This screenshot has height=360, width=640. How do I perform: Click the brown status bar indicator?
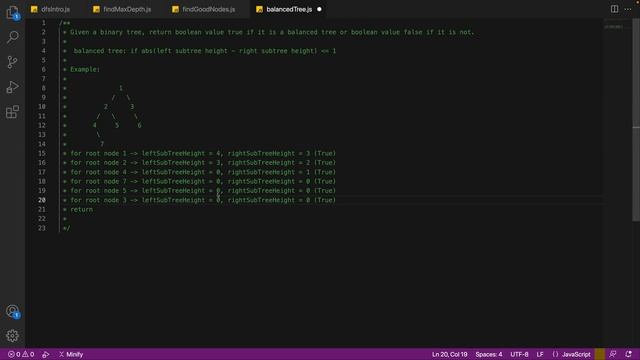600,354
